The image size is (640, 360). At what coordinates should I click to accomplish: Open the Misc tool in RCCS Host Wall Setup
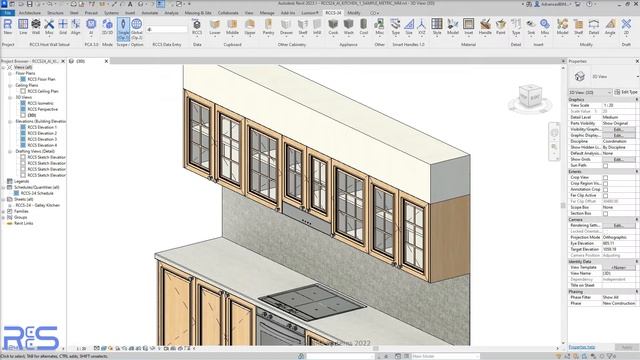point(49,27)
